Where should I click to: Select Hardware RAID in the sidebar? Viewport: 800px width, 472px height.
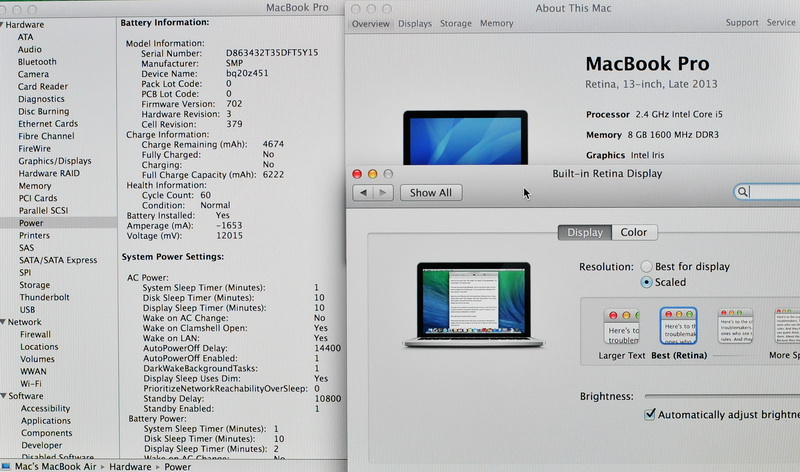(49, 173)
